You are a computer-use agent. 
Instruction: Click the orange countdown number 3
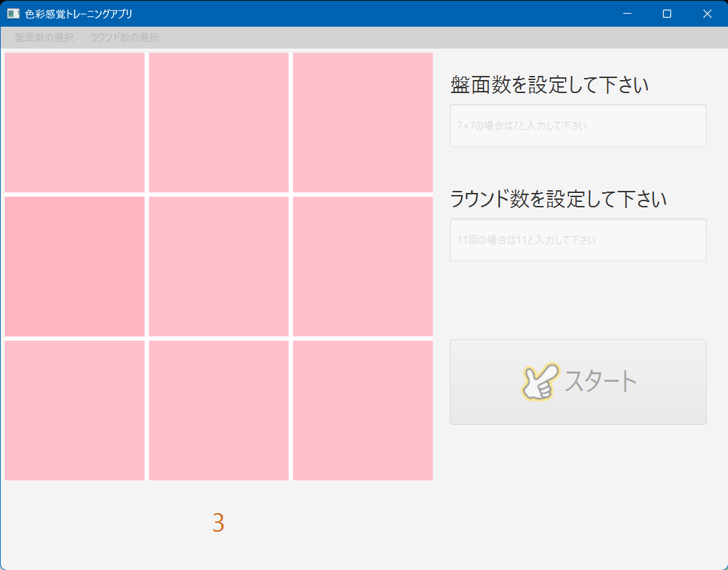[x=218, y=523]
